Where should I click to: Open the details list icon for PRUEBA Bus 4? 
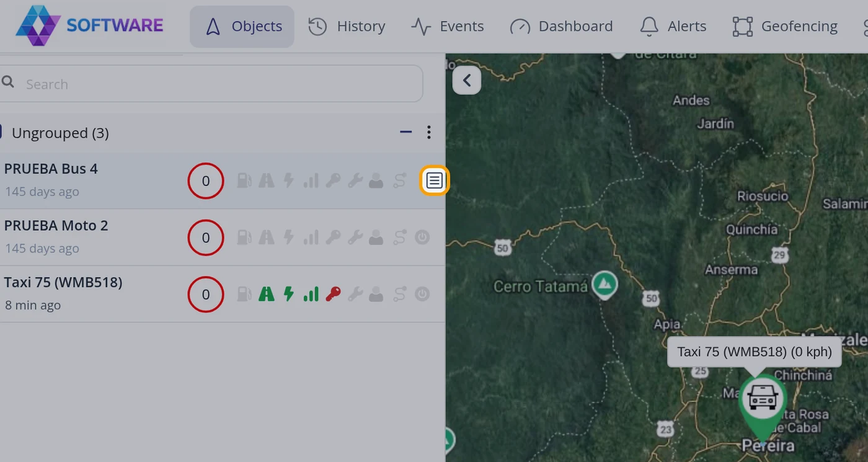[435, 180]
